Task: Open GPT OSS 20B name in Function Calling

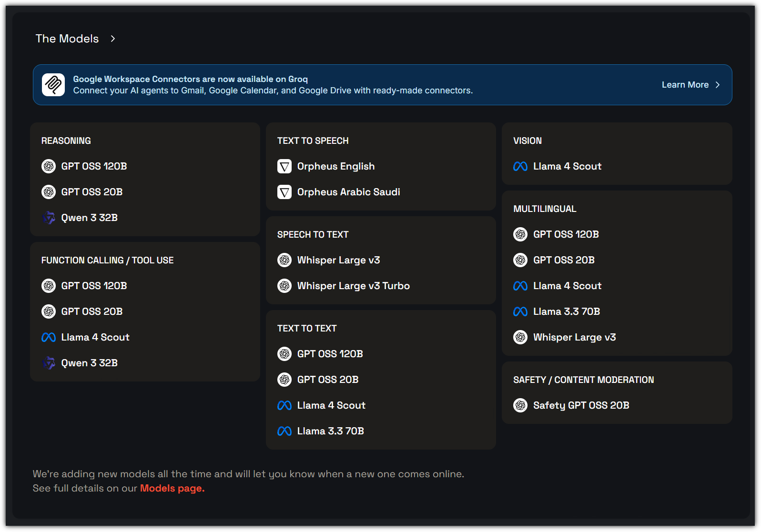Action: (x=92, y=311)
